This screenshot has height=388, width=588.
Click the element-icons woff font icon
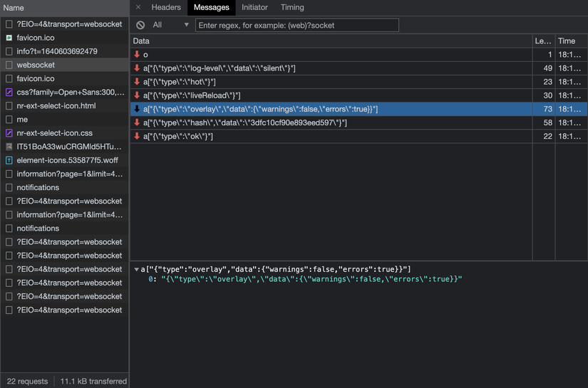(9, 160)
